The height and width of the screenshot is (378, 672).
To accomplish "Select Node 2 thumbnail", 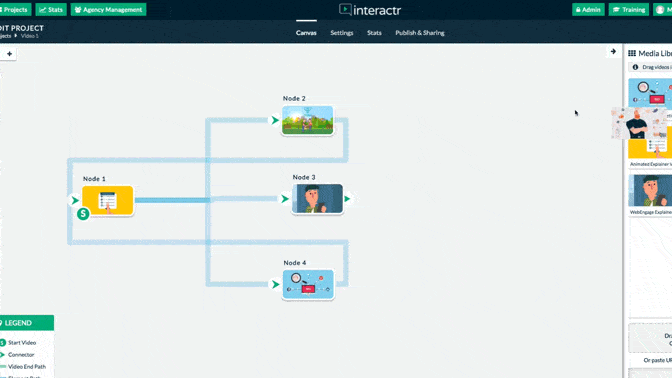I will point(307,120).
